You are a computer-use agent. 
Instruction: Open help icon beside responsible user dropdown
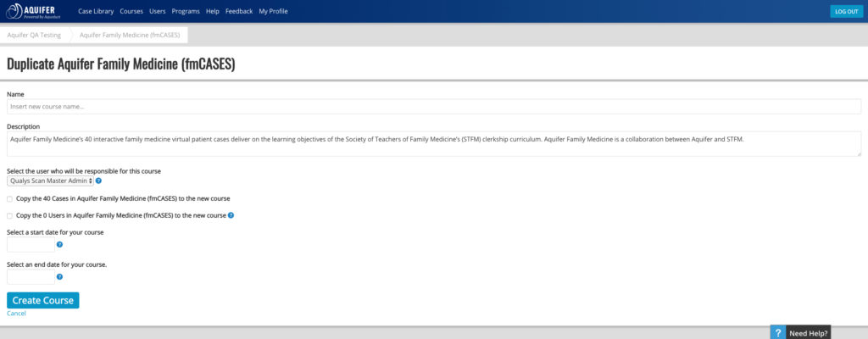pos(98,181)
